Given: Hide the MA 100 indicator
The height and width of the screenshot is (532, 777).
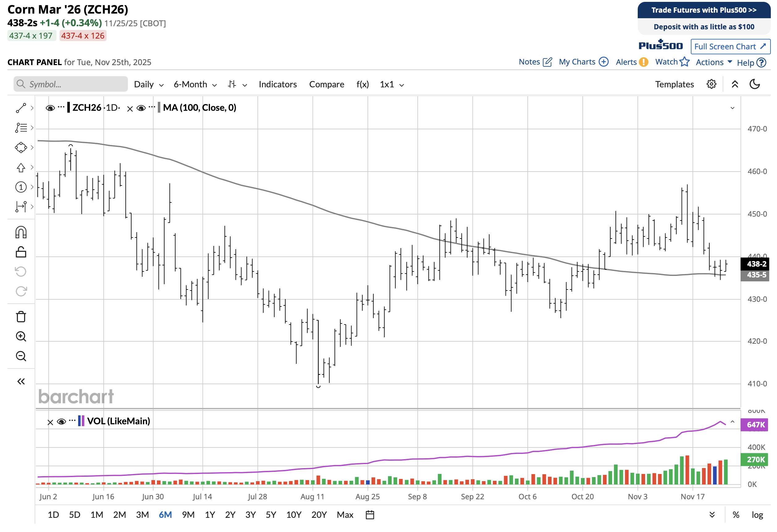Looking at the screenshot, I should (x=141, y=108).
